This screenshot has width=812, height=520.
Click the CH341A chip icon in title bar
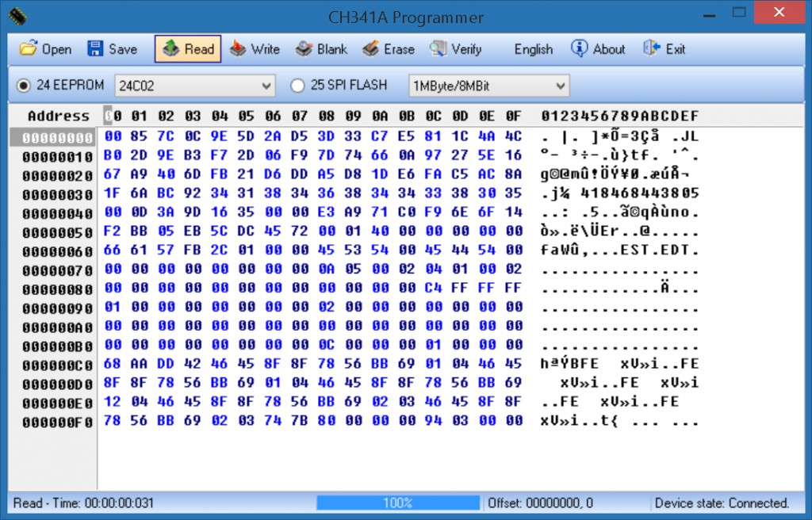[18, 16]
